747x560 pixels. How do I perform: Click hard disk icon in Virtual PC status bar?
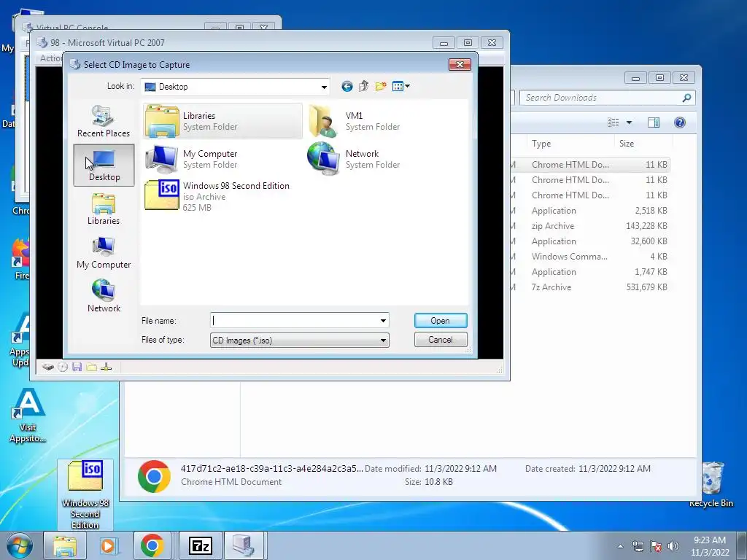(47, 367)
